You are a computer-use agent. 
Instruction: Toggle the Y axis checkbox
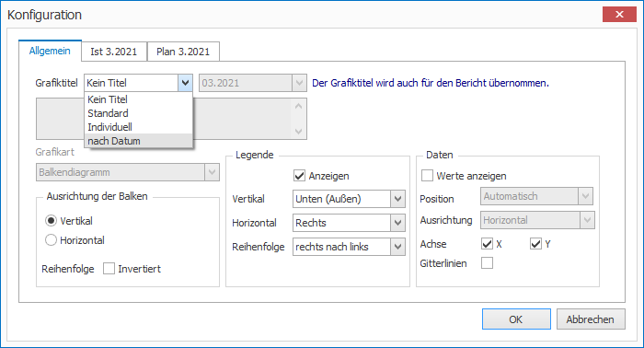535,244
